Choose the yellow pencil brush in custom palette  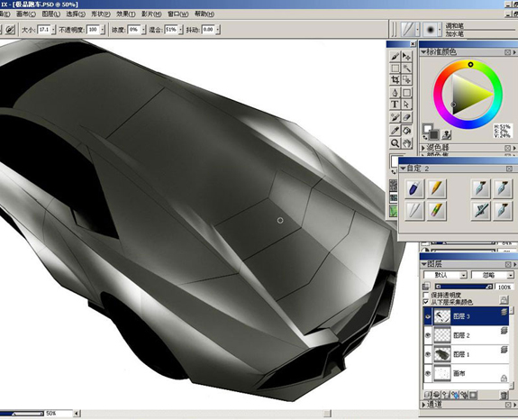pyautogui.click(x=436, y=188)
